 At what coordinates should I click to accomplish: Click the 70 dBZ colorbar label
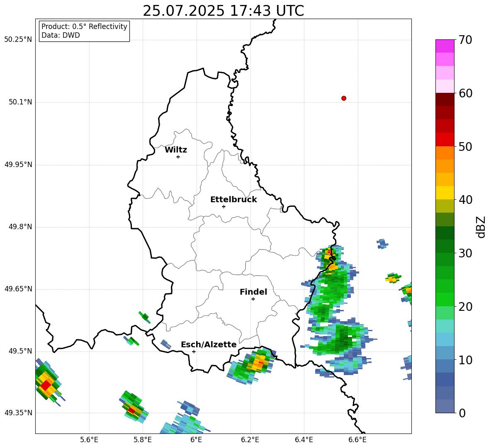[465, 40]
